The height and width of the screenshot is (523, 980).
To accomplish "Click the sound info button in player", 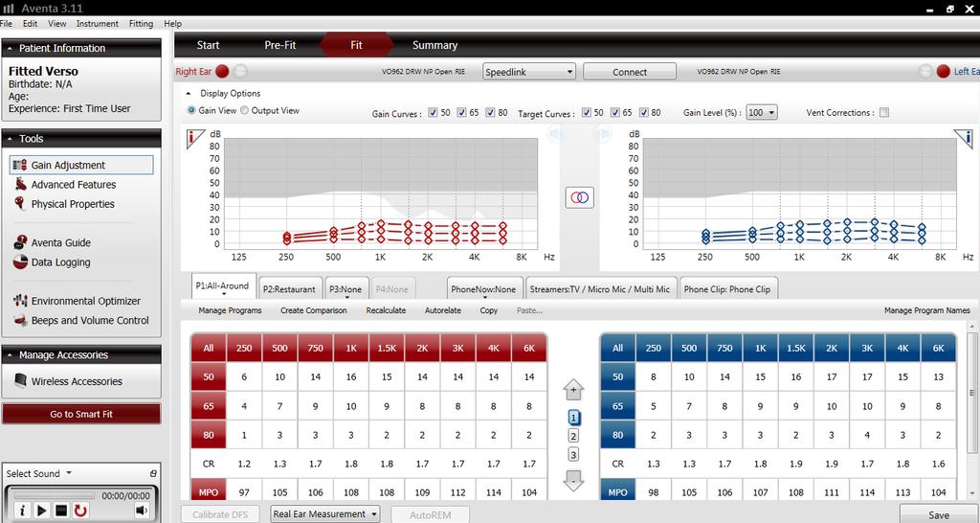I will click(x=22, y=511).
